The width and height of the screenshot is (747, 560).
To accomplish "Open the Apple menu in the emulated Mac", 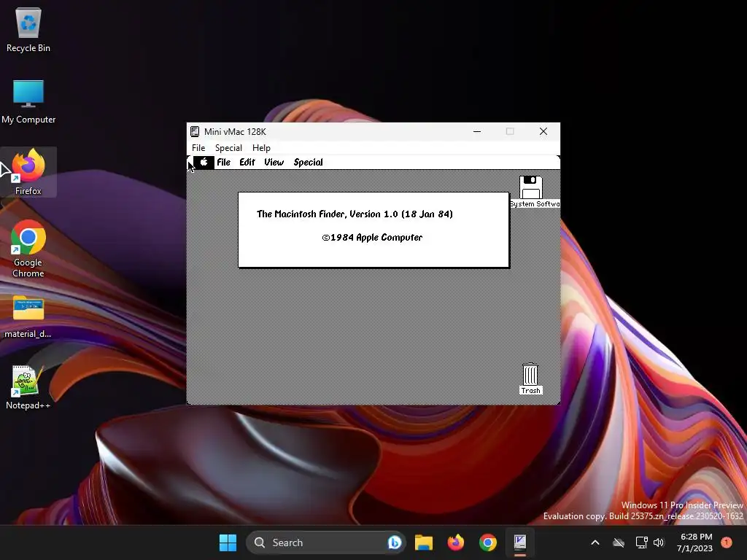I will [x=204, y=163].
